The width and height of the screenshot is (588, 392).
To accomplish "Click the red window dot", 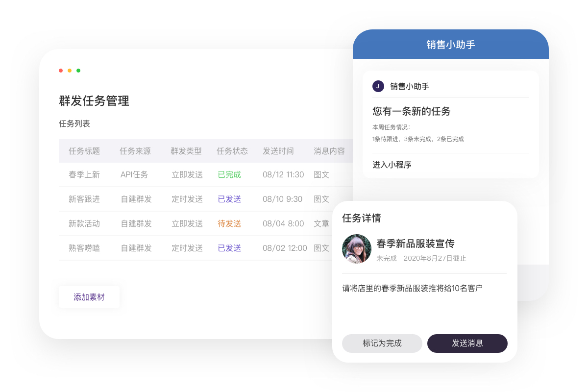I will (x=61, y=71).
